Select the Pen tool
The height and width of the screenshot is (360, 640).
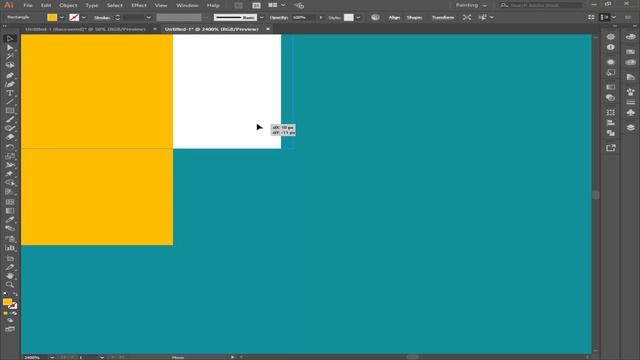10,76
